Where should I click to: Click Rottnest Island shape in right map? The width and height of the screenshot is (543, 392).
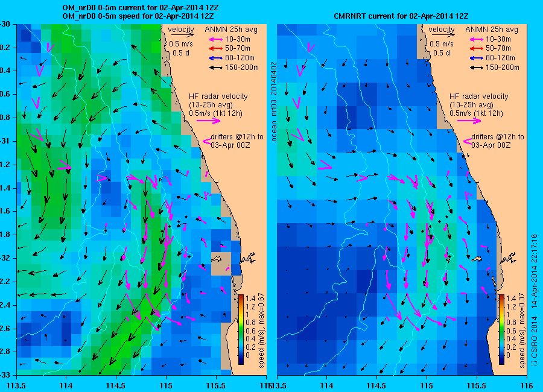tap(478, 259)
